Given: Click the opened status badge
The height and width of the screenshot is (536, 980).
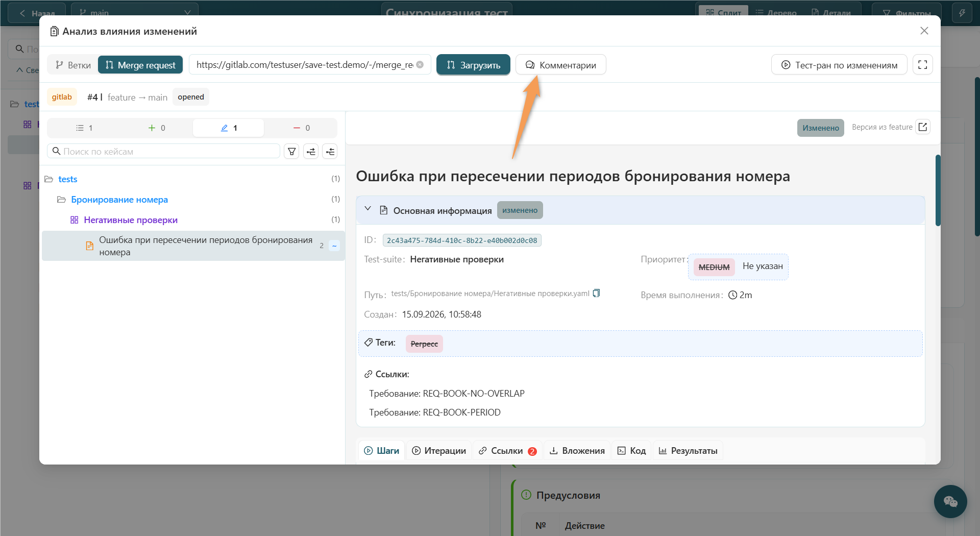Looking at the screenshot, I should click(x=191, y=97).
